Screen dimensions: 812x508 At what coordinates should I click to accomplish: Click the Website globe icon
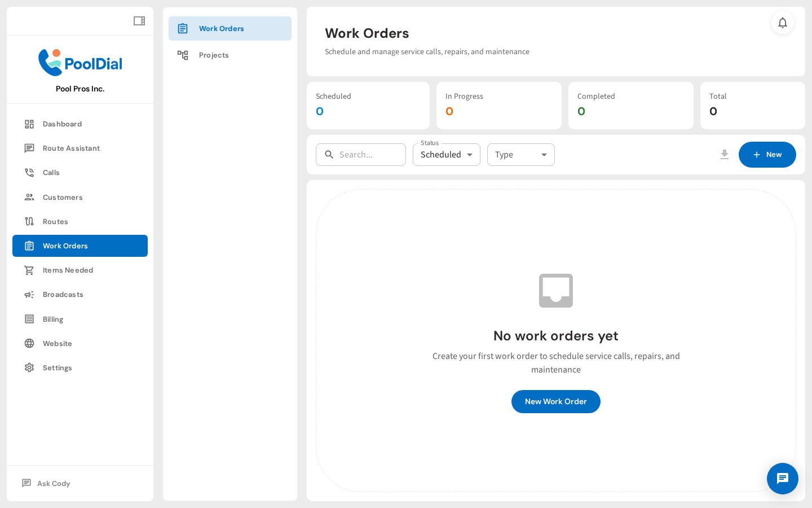pos(29,343)
